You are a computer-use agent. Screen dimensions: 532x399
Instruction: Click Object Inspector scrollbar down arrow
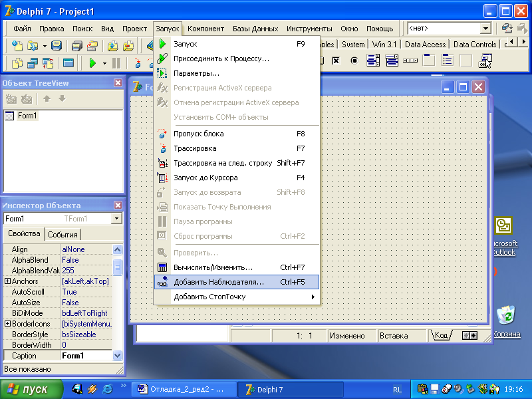(x=117, y=356)
